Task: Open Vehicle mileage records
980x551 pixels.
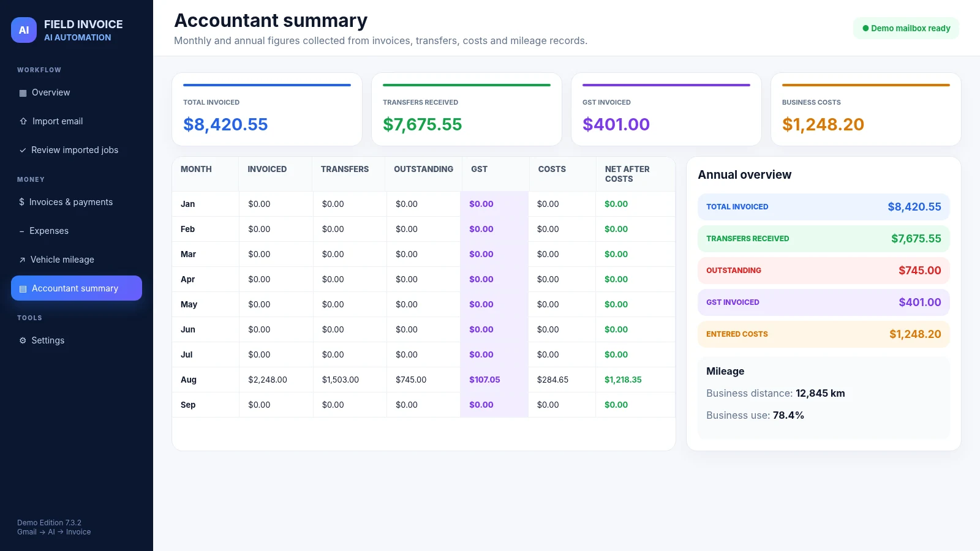Action: (x=77, y=260)
